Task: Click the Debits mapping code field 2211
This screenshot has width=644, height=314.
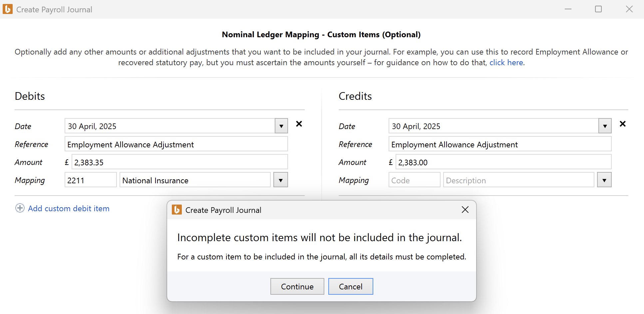Action: pos(91,180)
